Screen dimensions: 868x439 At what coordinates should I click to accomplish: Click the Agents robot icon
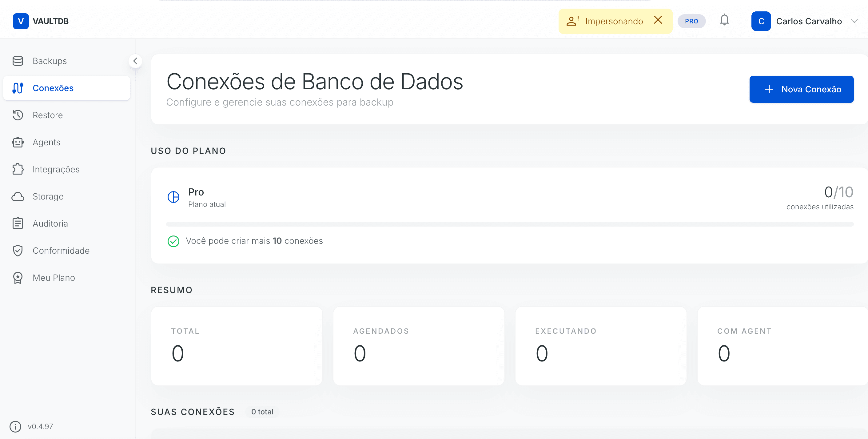pyautogui.click(x=18, y=142)
